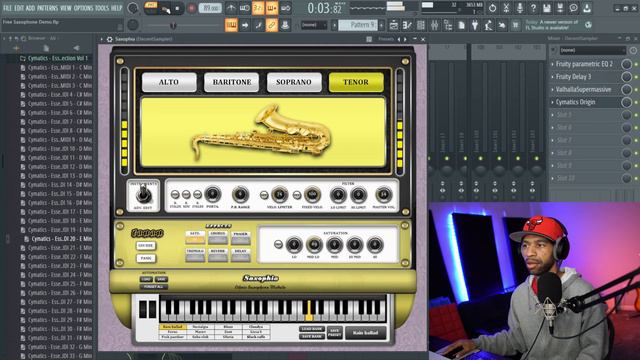The image size is (640, 360).
Task: Open the VIEW menu
Action: pos(66,8)
